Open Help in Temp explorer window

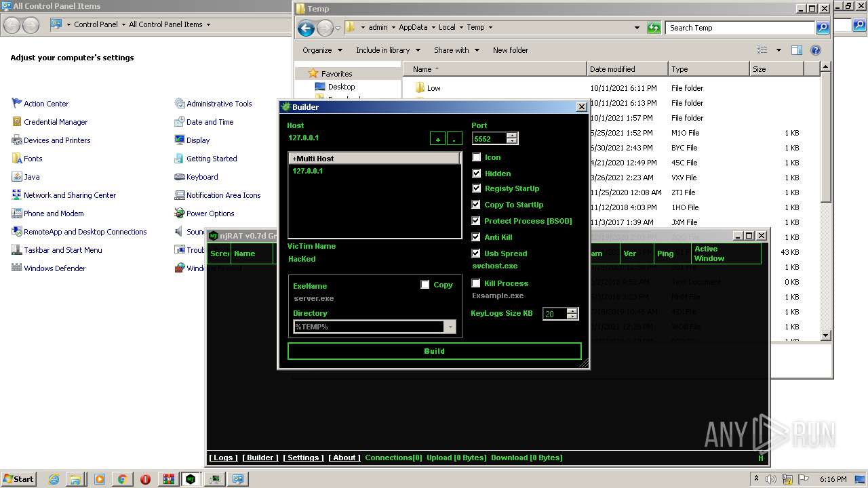point(816,50)
